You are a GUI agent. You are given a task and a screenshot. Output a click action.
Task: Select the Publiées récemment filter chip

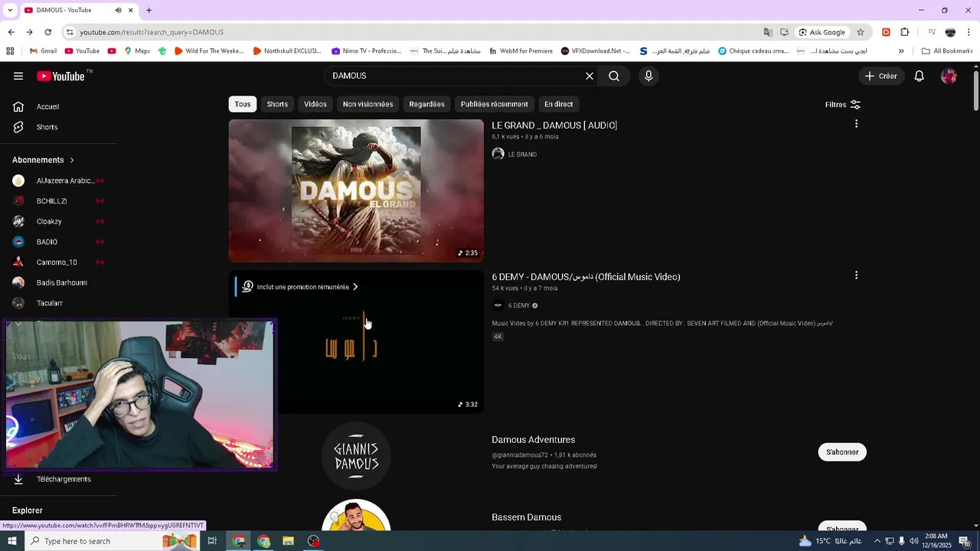coord(494,104)
